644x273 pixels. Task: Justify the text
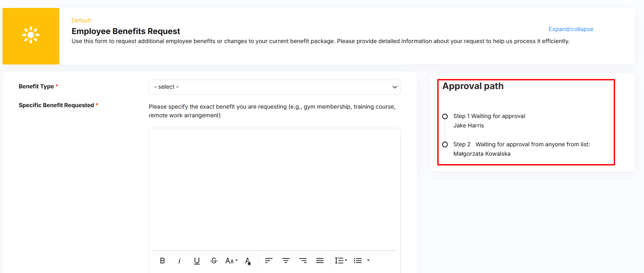click(320, 261)
